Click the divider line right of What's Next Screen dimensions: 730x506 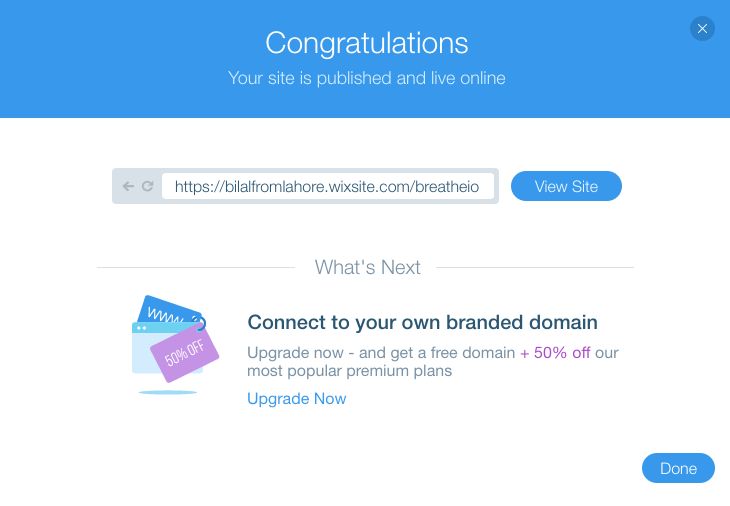point(535,268)
